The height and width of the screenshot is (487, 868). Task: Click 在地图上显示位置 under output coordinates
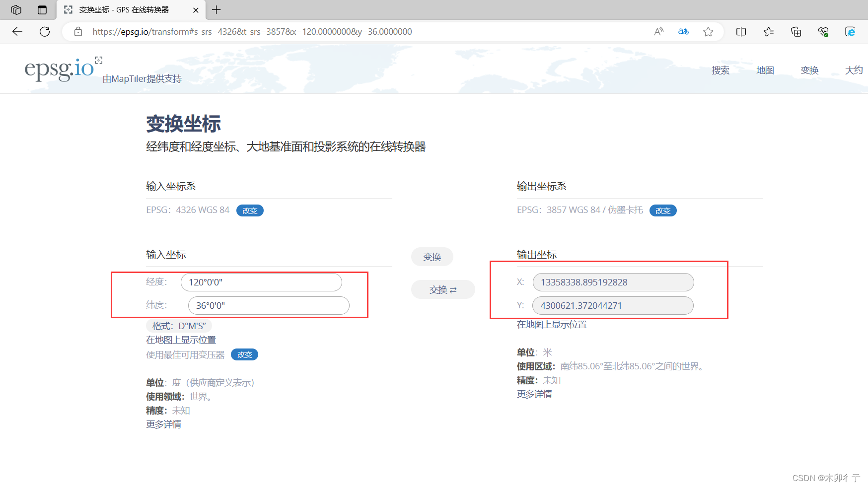point(552,325)
